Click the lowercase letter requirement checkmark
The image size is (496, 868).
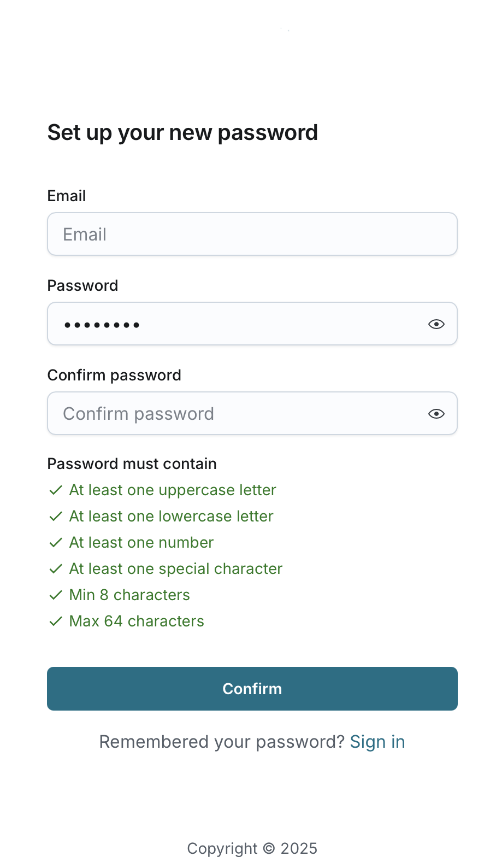click(56, 517)
